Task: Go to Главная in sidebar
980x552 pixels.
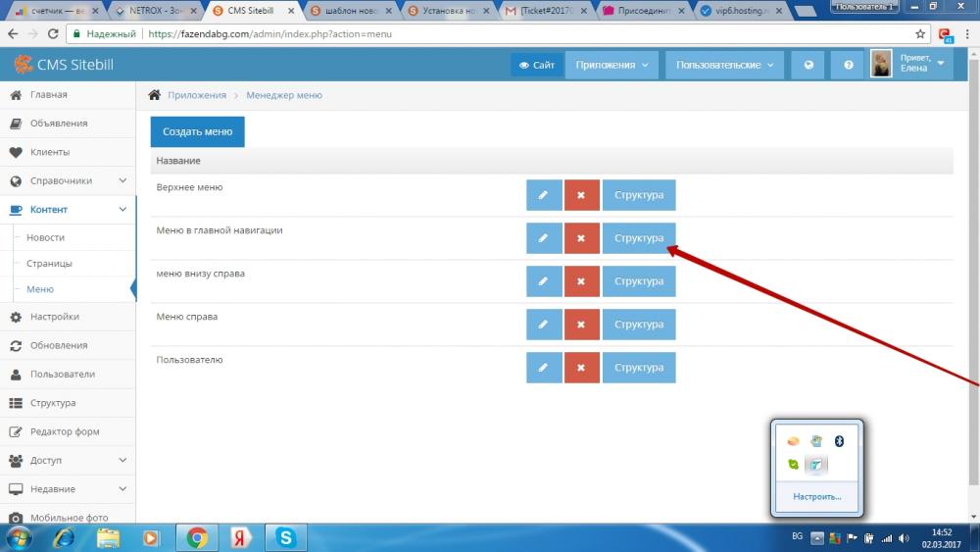Action: (68, 95)
